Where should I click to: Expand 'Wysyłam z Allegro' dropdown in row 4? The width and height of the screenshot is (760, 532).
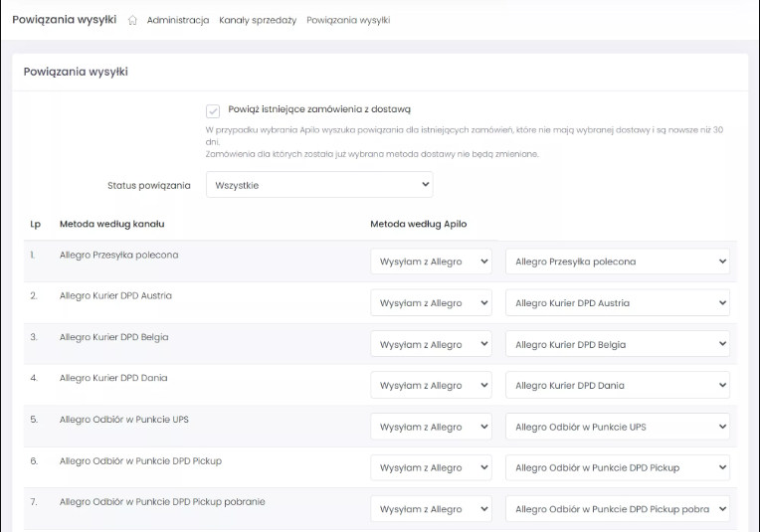pos(432,385)
